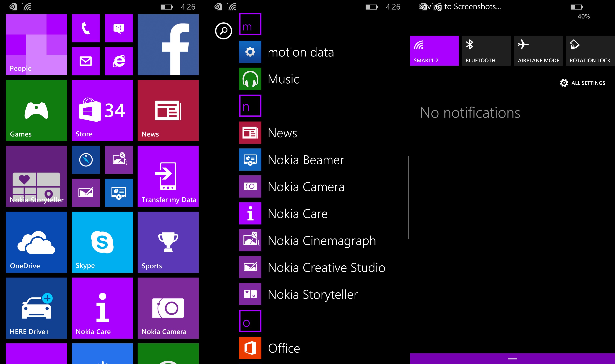Tap the 40% battery indicator

point(583,16)
